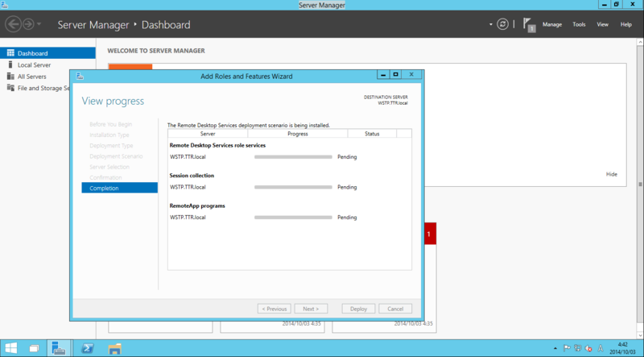Click the red tile with count 1
Screen dimensions: 644x357
pyautogui.click(x=430, y=234)
